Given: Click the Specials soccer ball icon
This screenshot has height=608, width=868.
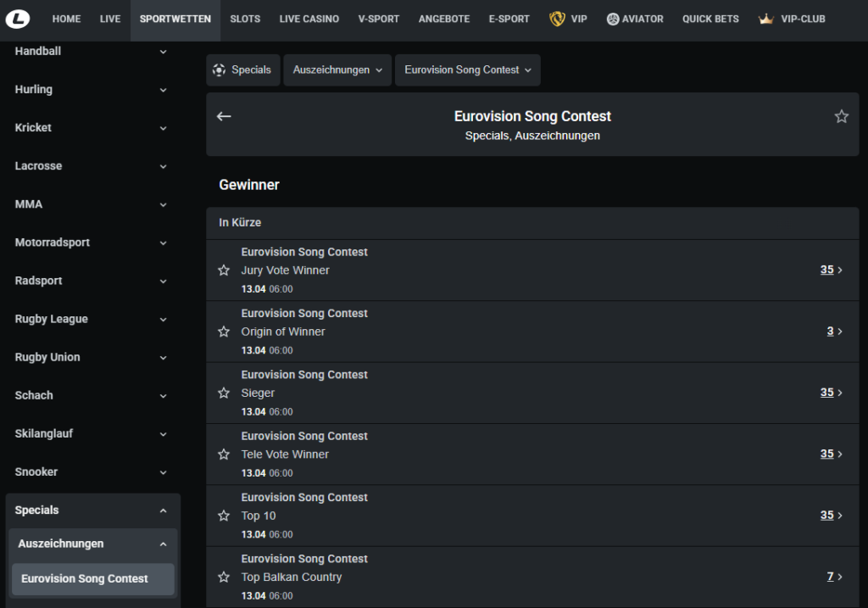Looking at the screenshot, I should point(220,70).
